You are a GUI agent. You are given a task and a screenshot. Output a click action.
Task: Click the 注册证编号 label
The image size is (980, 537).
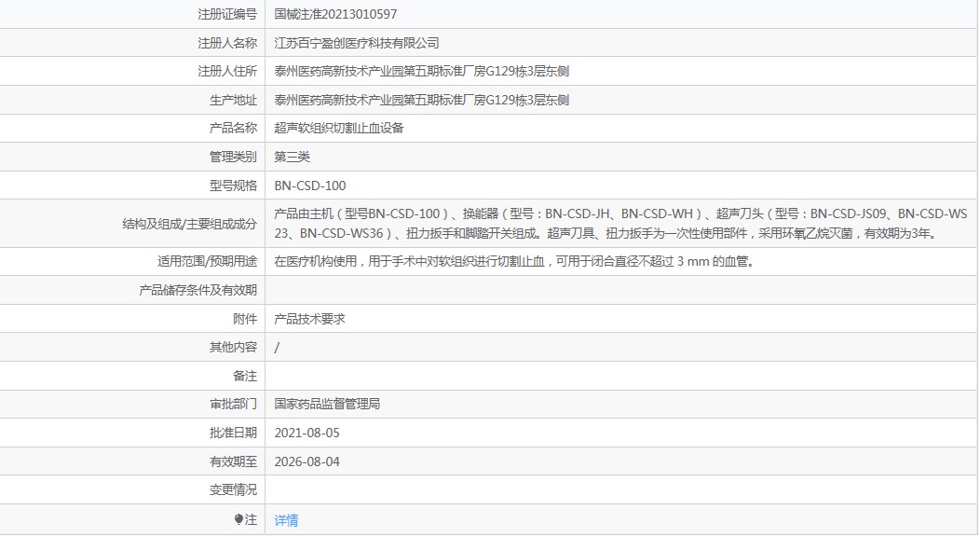click(x=227, y=14)
